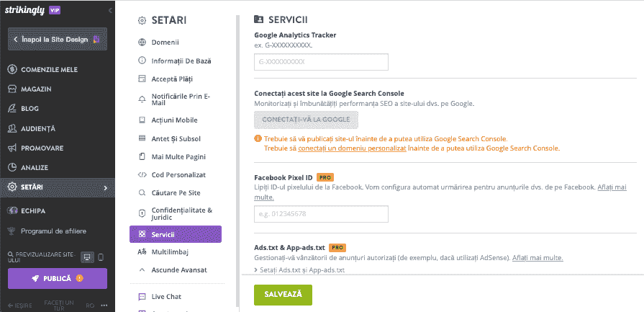Click the Promovare megaphone icon
This screenshot has width=644, height=312.
12,148
